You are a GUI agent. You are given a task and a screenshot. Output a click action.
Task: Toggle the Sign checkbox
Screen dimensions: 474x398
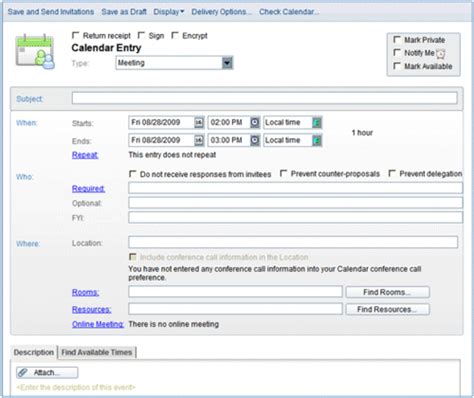(142, 35)
